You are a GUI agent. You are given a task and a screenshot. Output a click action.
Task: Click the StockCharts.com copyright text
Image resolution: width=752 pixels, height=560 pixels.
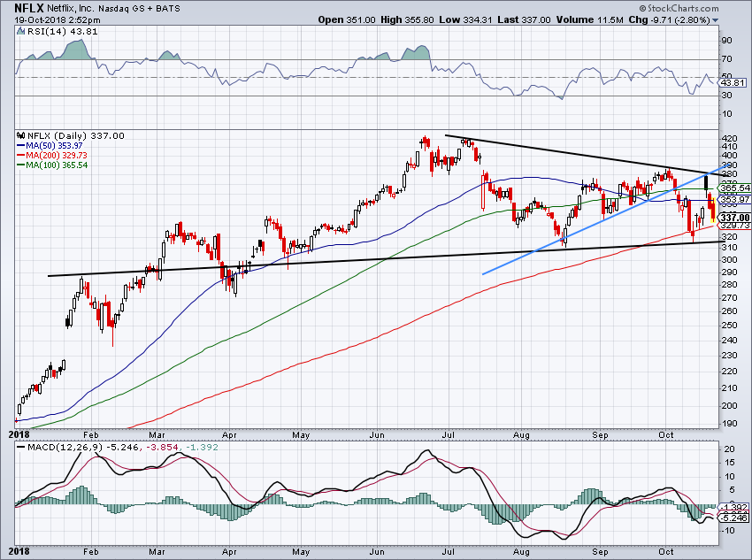(x=679, y=8)
